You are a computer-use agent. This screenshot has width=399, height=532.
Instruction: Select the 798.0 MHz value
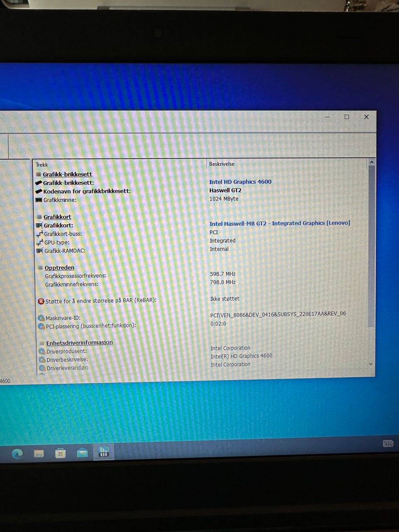point(223,282)
